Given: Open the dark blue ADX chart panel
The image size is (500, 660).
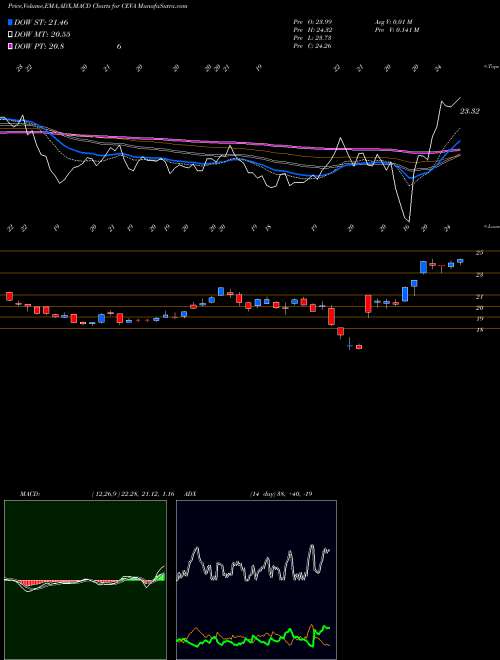Looking at the screenshot, I should click(x=256, y=580).
